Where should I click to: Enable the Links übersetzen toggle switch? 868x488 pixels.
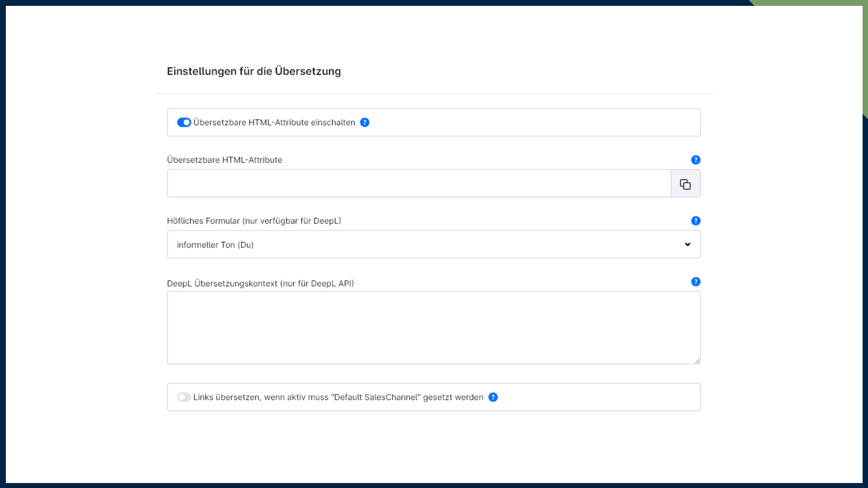click(184, 397)
